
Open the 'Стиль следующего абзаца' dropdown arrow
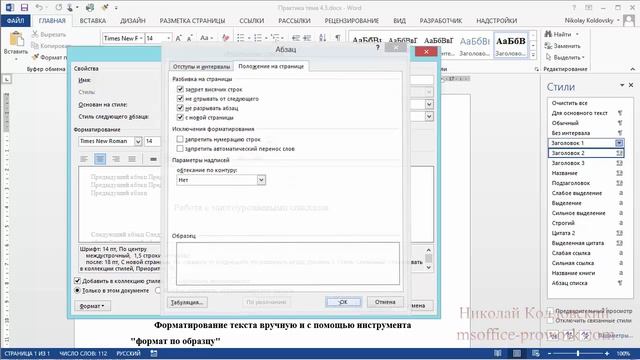429,116
